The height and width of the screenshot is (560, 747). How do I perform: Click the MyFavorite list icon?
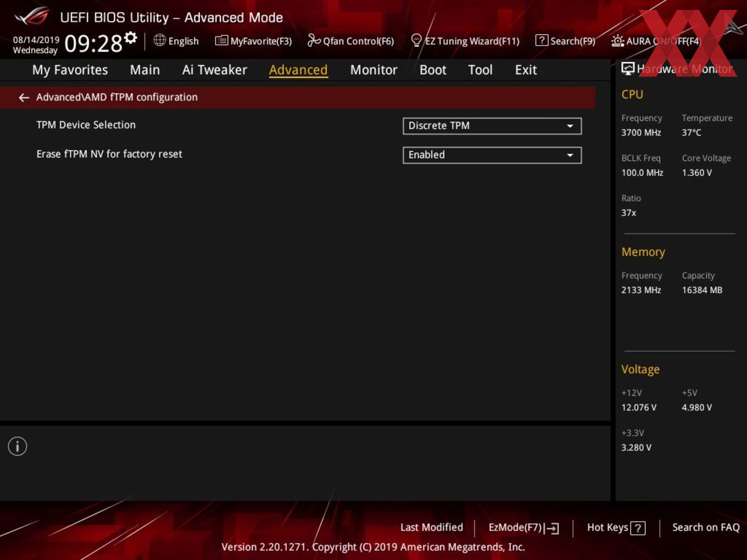click(x=221, y=41)
